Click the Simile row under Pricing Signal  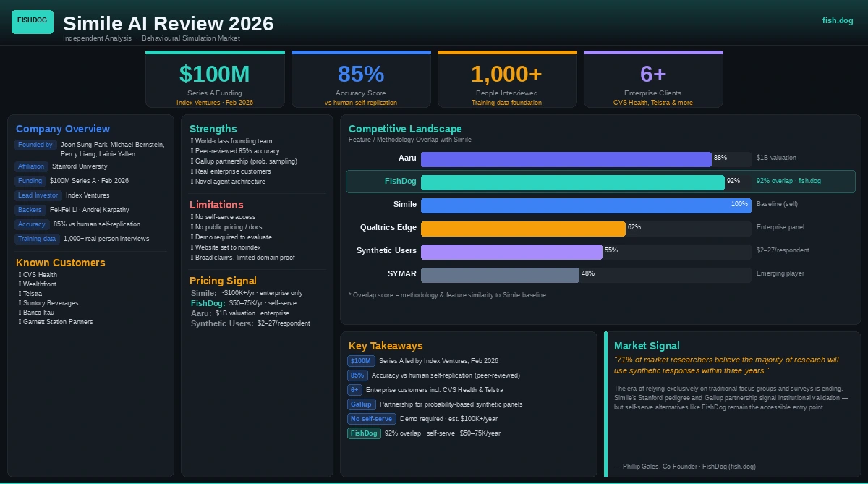coord(247,293)
